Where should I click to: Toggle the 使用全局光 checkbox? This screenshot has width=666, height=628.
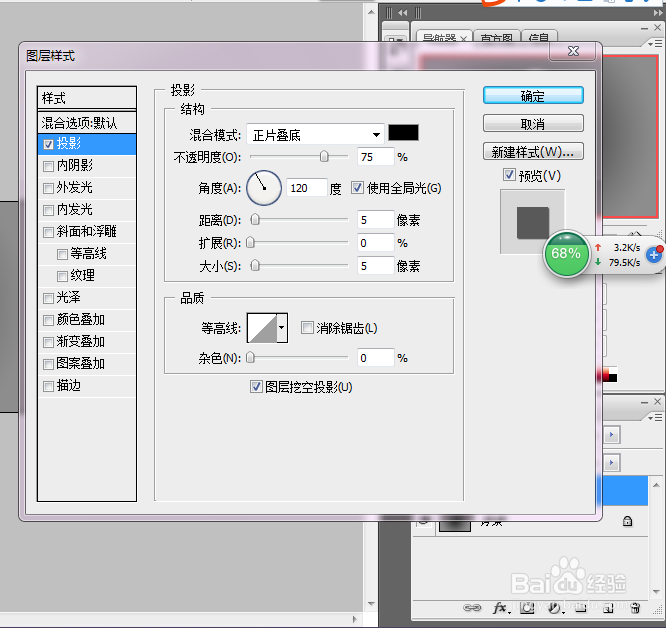coord(357,188)
